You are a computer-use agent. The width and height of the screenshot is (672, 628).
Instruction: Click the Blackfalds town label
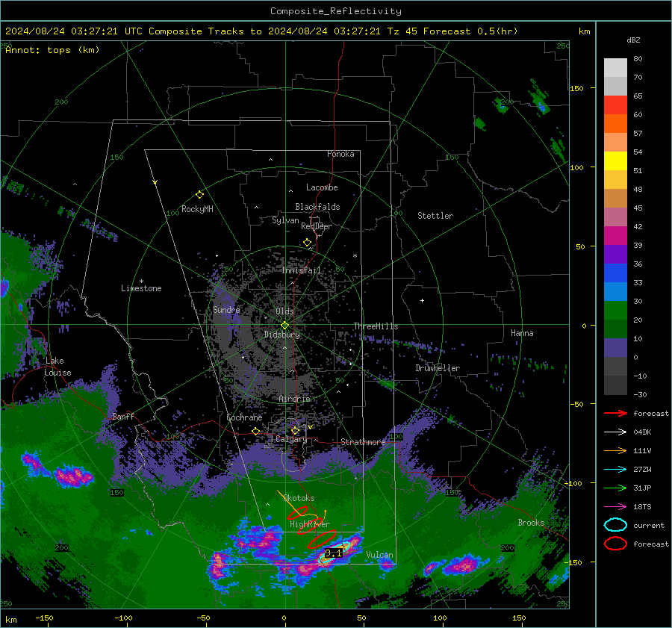[x=317, y=207]
